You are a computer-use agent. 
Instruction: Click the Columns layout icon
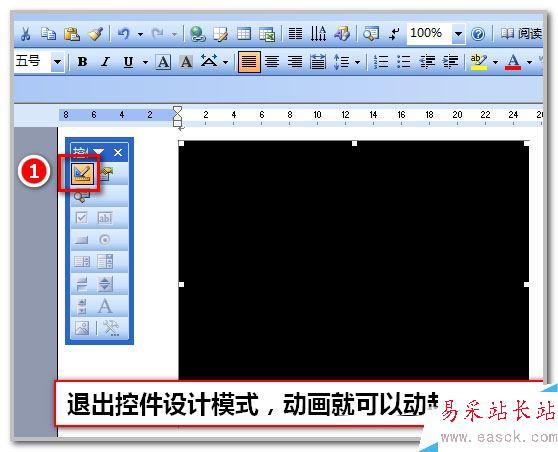295,34
